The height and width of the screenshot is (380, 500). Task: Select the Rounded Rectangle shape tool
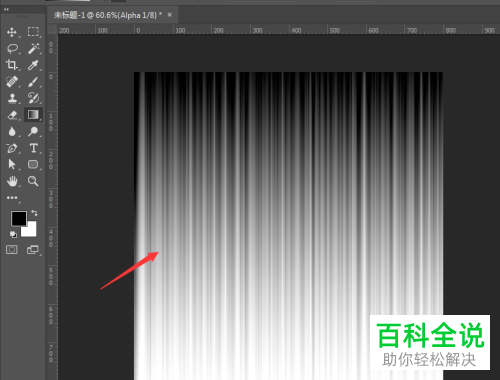pos(33,164)
